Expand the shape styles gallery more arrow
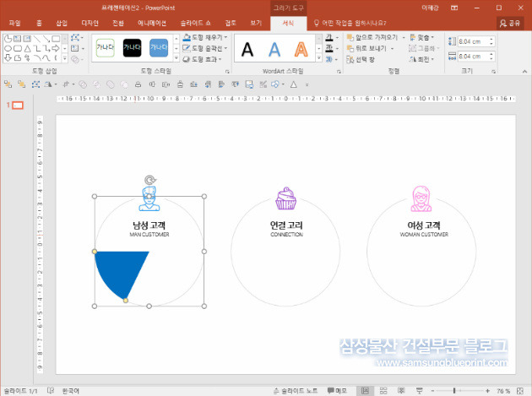 (176, 58)
